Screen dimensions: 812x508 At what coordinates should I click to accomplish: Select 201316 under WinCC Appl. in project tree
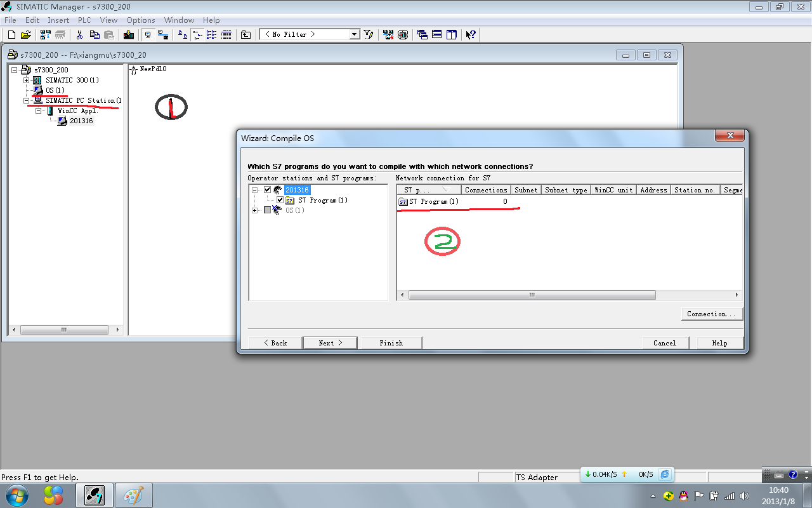[x=81, y=121]
